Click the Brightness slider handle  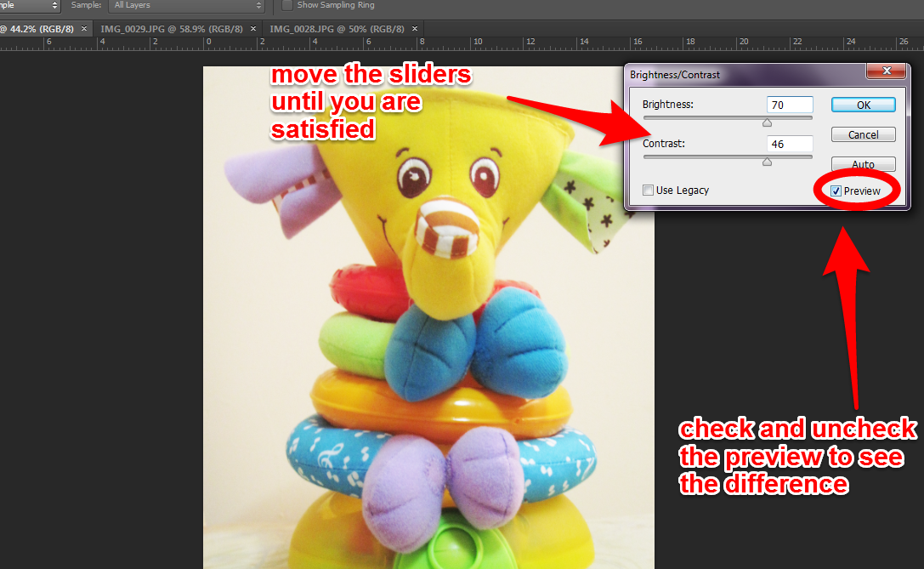767,122
